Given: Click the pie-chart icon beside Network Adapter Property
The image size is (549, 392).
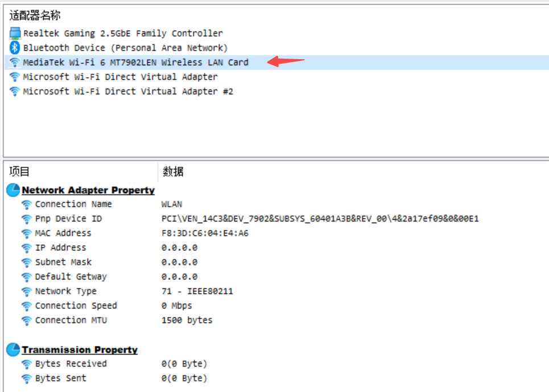Looking at the screenshot, I should [x=13, y=189].
